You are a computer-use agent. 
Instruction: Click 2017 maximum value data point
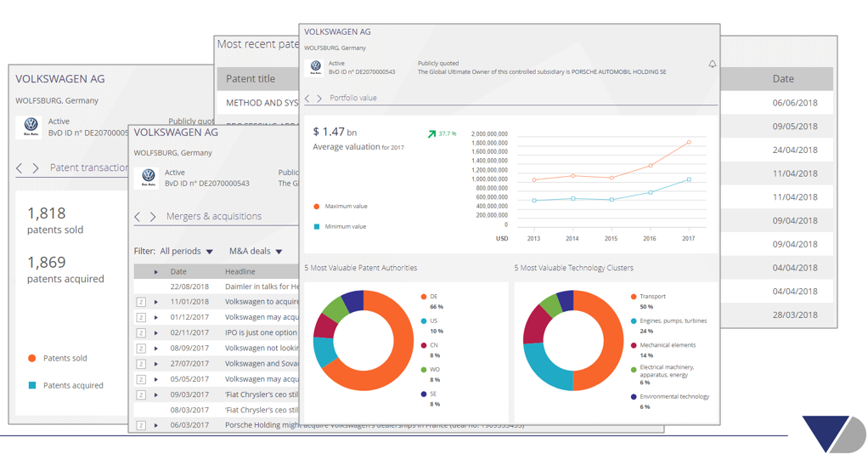click(689, 143)
